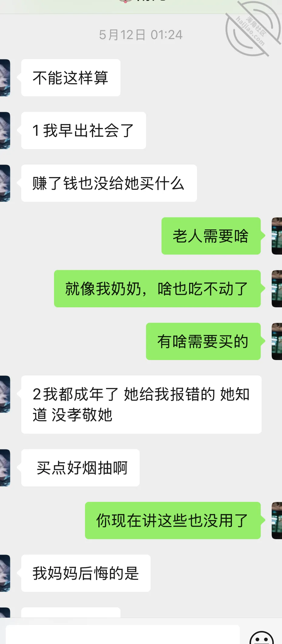
Task: Select the '1 我早出社会了' message bubble
Action: pos(83,130)
